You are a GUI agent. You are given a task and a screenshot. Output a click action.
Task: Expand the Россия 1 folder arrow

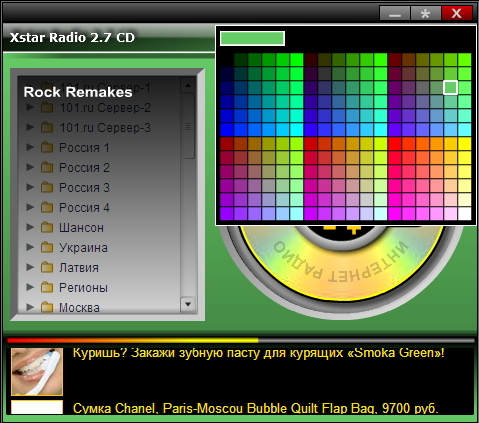[30, 147]
